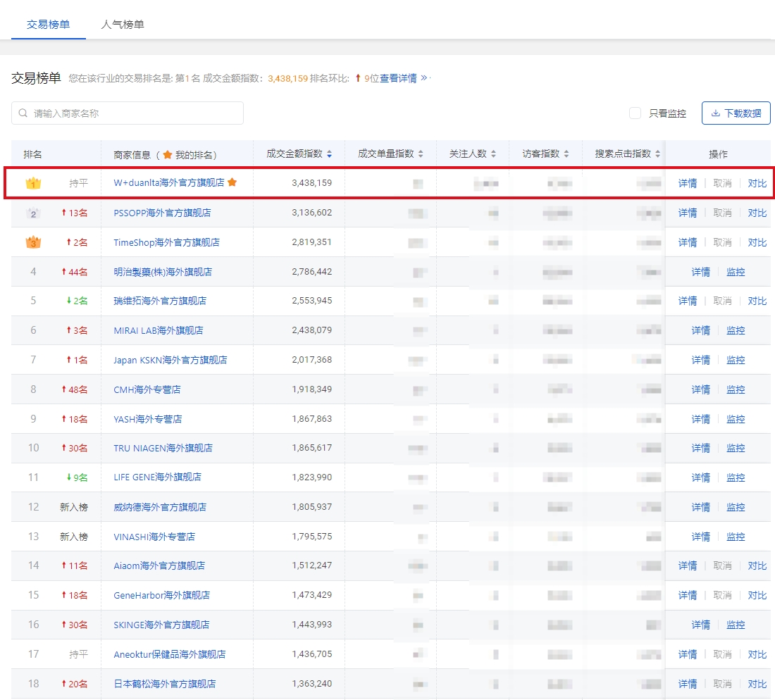Viewport: 775px width, 700px height.
Task: Click the gold crown rank 1 icon
Action: coord(33,183)
